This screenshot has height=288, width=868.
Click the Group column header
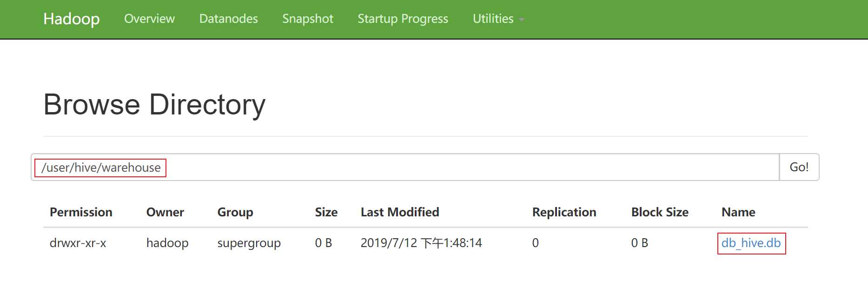[235, 212]
